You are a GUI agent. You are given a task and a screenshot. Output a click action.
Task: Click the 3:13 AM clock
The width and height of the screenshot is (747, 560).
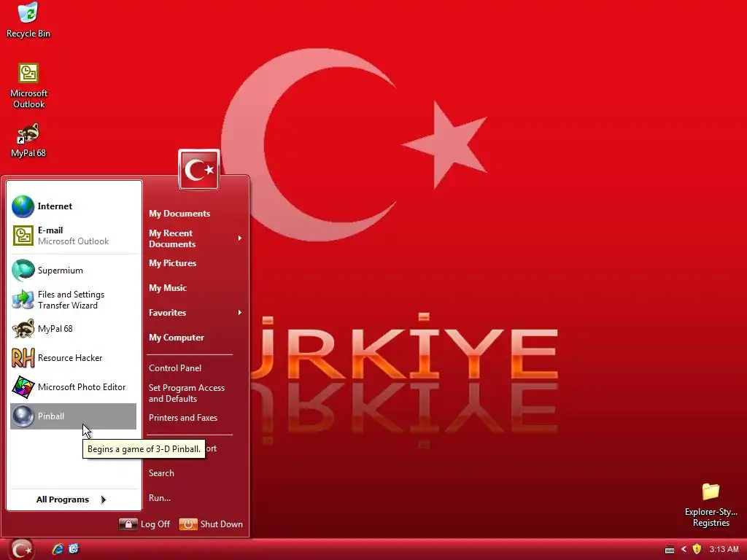(724, 549)
